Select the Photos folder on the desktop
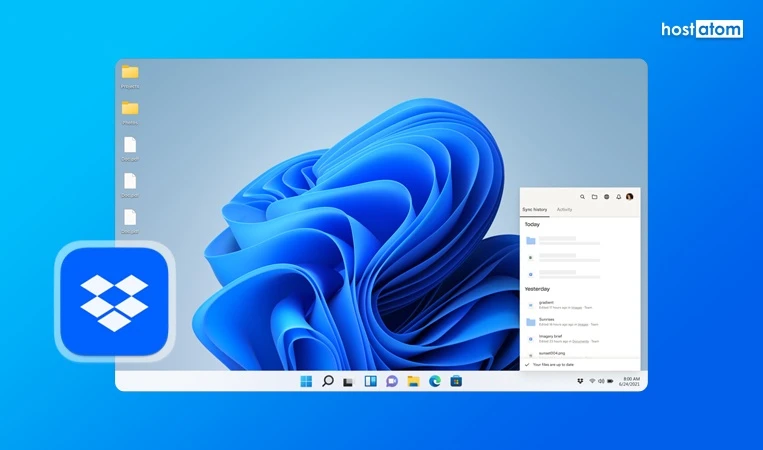 [x=130, y=113]
